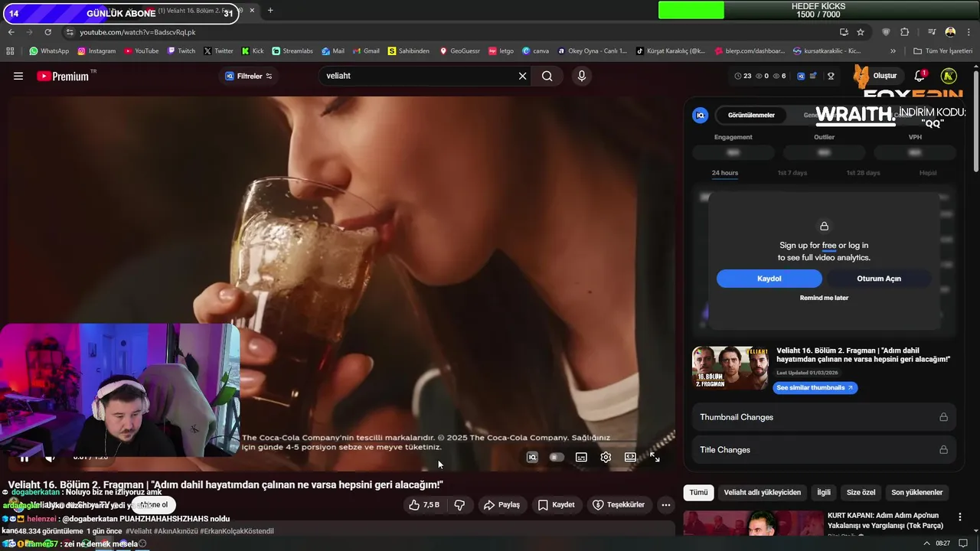The height and width of the screenshot is (551, 980).
Task: Open the browser extensions puzzle icon
Action: (x=905, y=32)
